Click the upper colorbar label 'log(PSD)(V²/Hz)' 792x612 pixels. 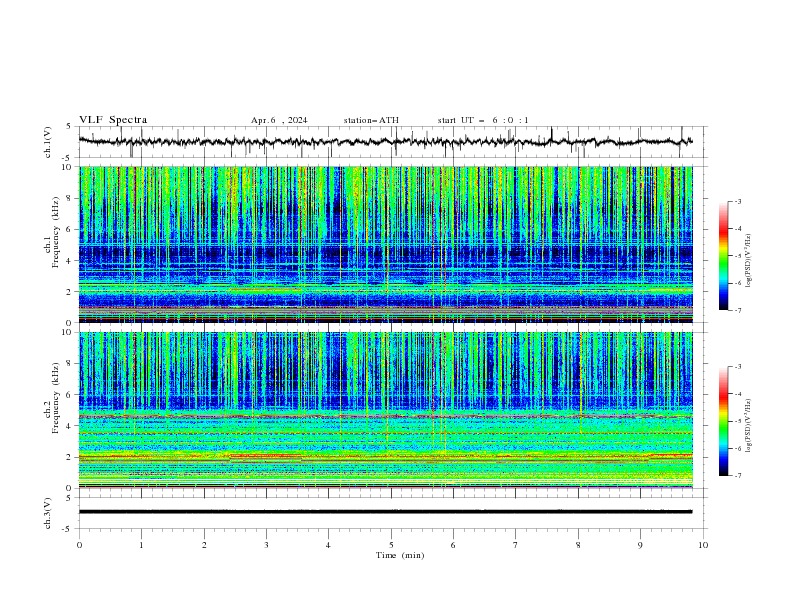[749, 261]
